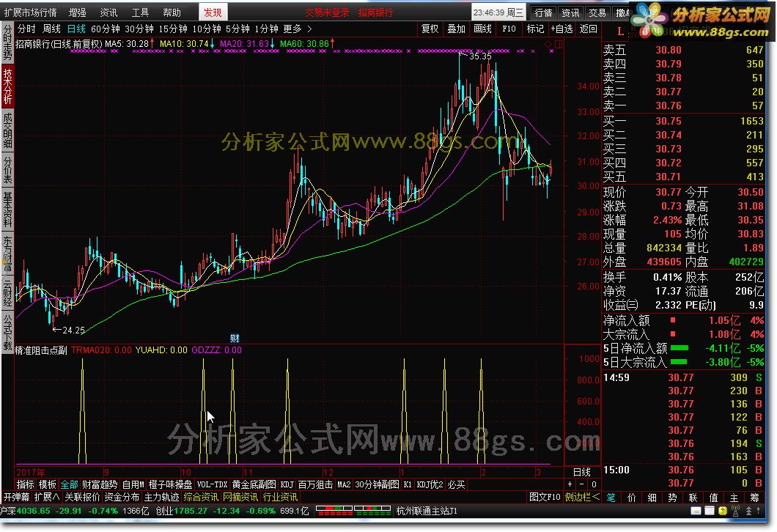Click the 模板 button below the chart
The image size is (777, 532).
click(48, 484)
